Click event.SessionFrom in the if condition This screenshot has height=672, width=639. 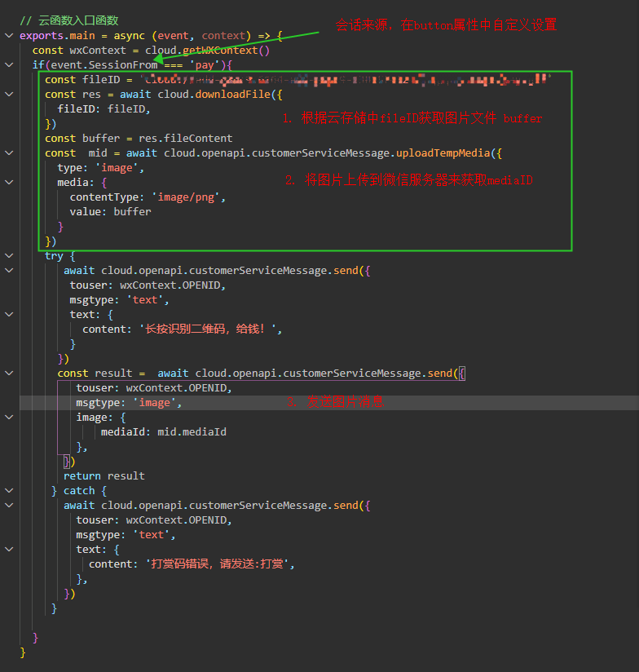pyautogui.click(x=104, y=65)
